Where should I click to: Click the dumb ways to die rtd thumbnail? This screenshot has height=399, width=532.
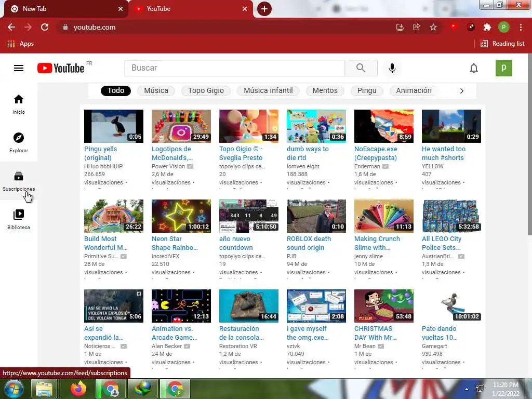[316, 126]
